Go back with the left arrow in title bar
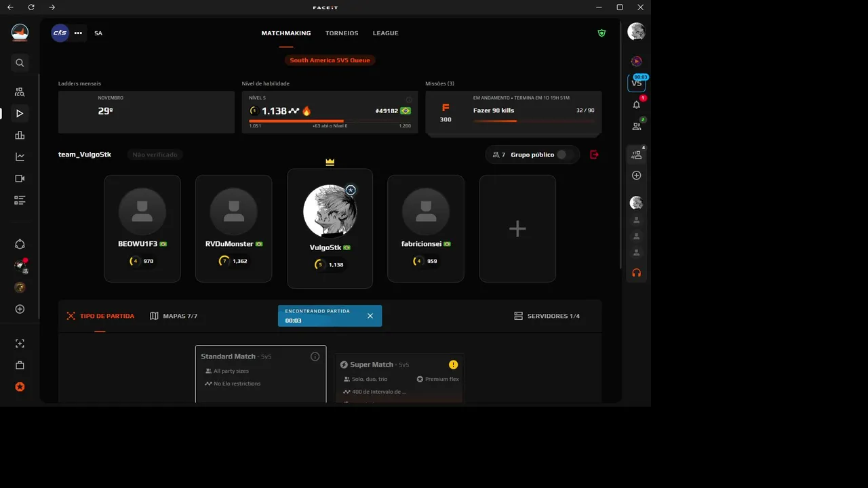Screen dimensions: 868x488 (10, 7)
